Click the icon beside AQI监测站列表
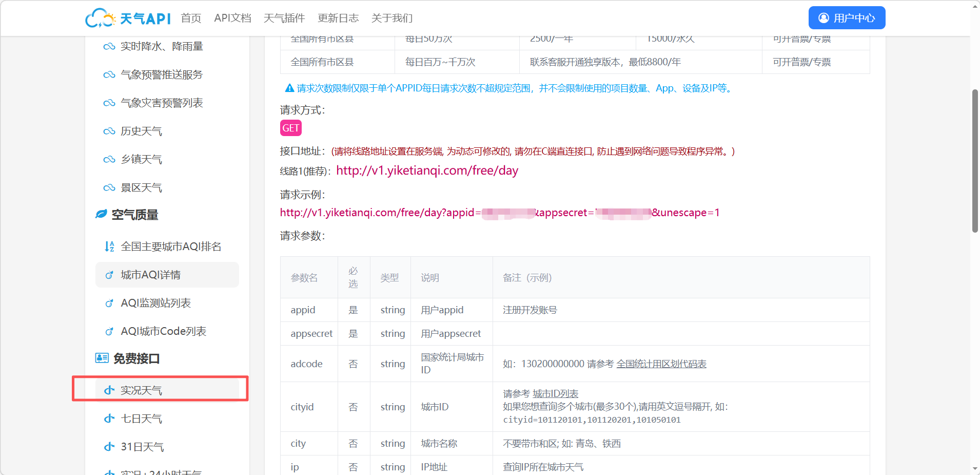This screenshot has height=475, width=980. [x=109, y=303]
